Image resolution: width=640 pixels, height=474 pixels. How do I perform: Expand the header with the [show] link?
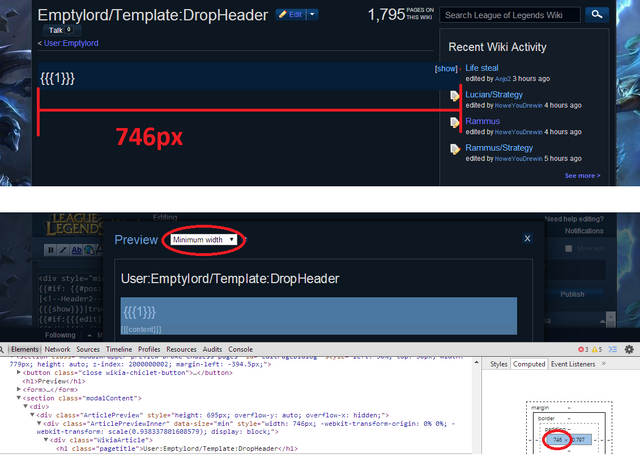click(446, 69)
